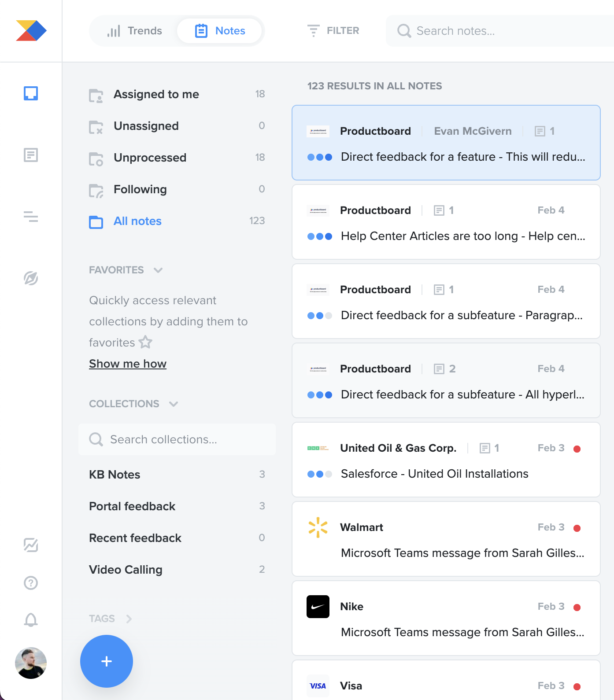Open the Portal compass sidebar icon
Viewport: 614px width, 700px height.
tap(31, 278)
